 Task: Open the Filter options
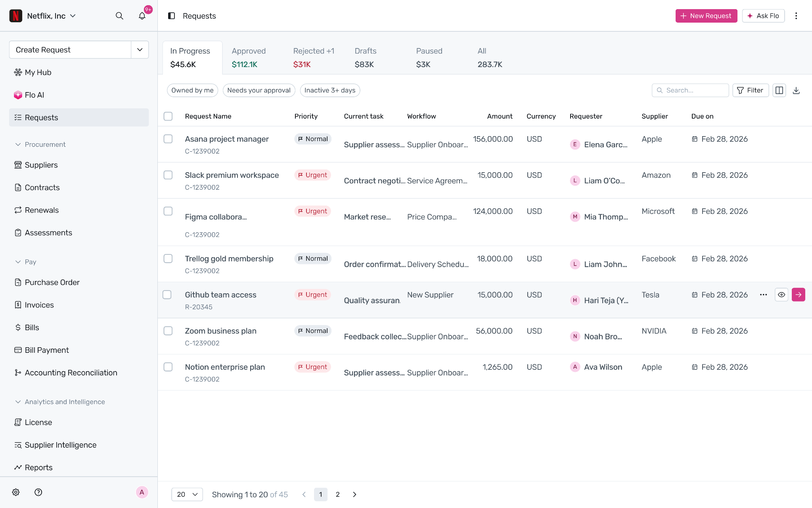click(751, 90)
